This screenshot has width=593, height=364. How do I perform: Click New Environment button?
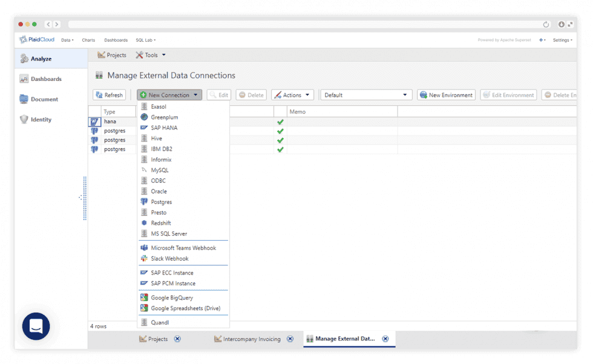pos(447,95)
